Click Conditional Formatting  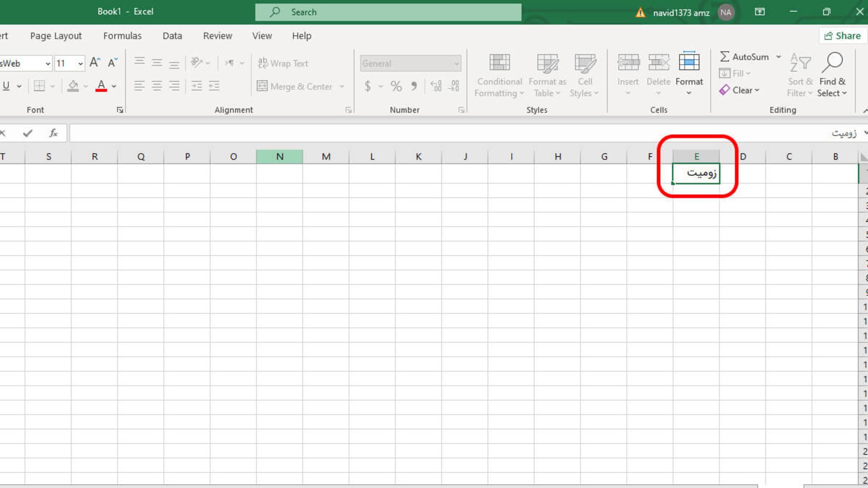[x=499, y=75]
